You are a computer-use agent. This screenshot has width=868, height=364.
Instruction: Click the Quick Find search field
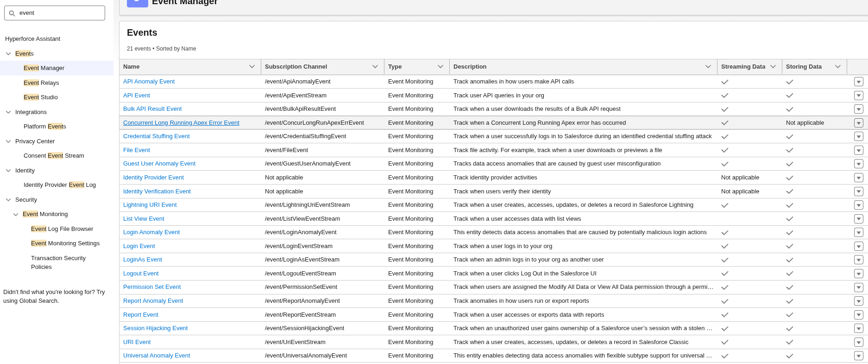(55, 13)
